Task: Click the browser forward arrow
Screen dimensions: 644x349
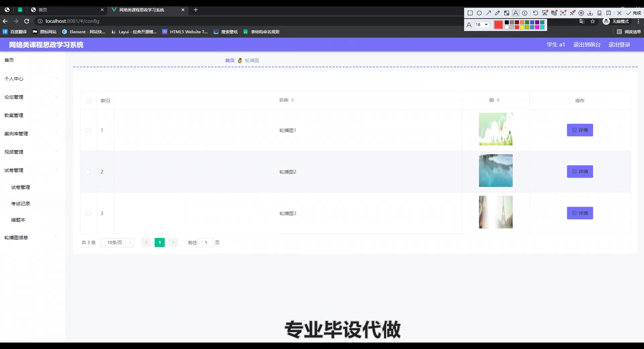Action: 16,21
